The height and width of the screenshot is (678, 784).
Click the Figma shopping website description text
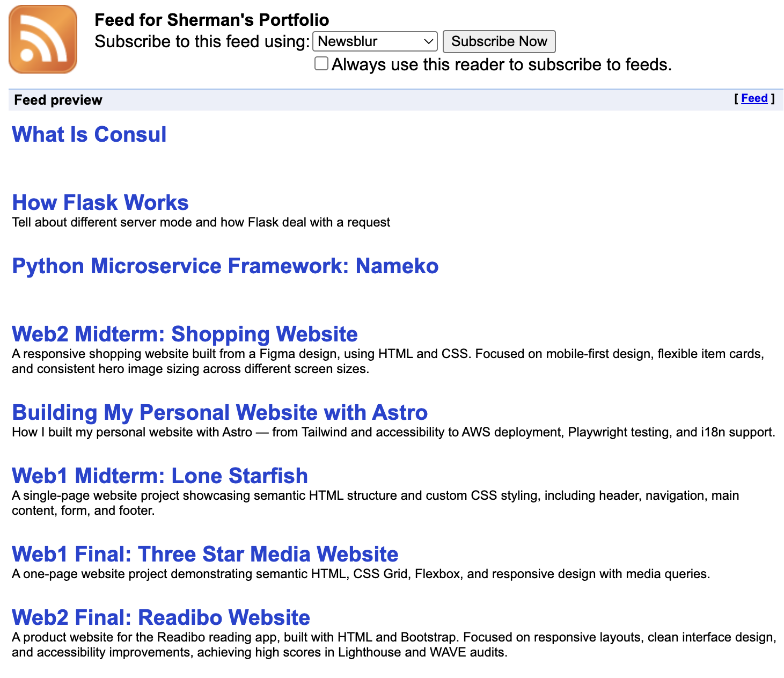click(x=387, y=361)
